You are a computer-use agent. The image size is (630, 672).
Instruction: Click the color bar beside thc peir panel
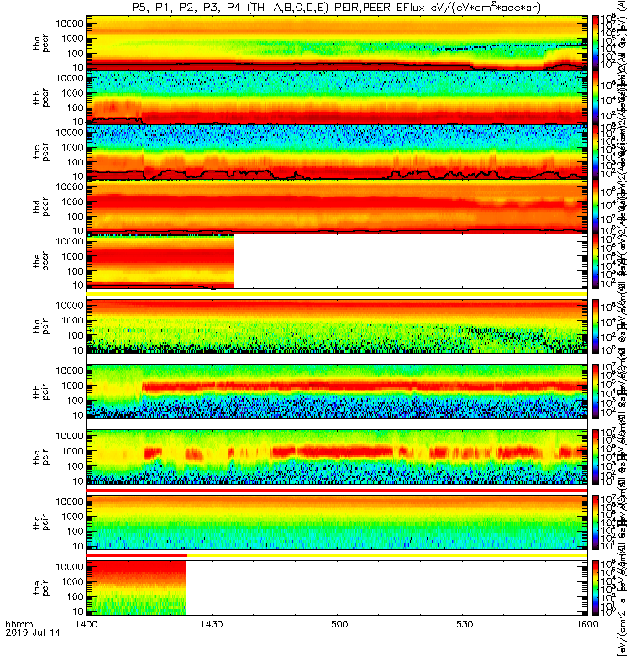596,457
